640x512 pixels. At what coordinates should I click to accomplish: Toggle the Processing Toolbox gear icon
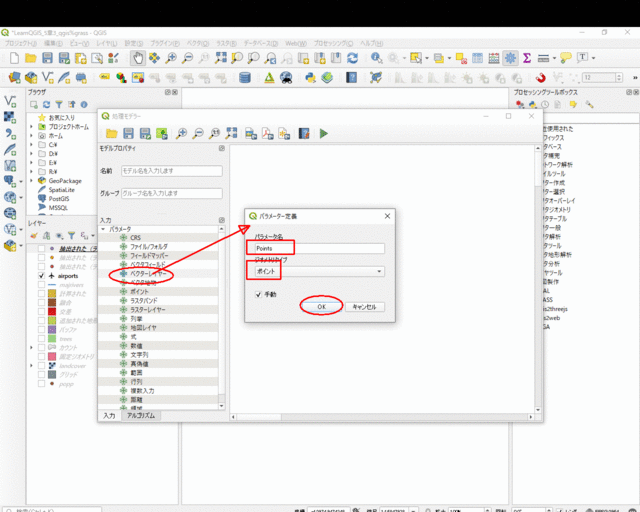(510, 58)
